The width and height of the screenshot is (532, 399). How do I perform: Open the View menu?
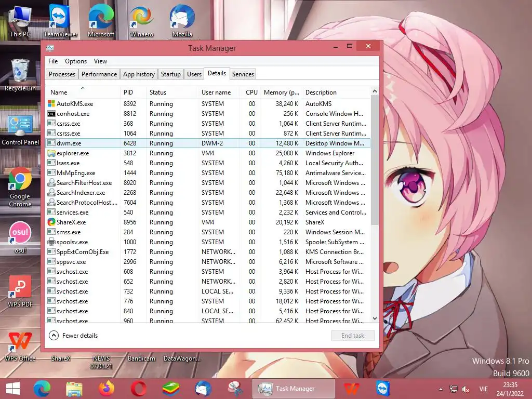click(x=100, y=61)
